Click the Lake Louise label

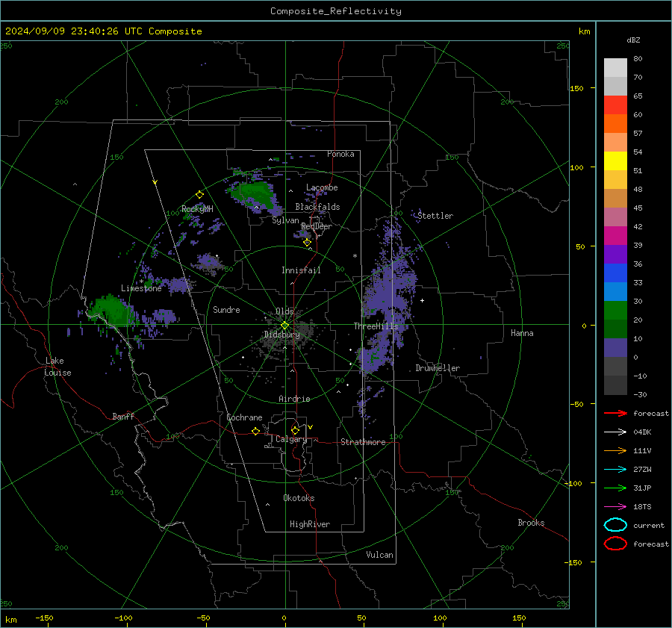pyautogui.click(x=57, y=367)
